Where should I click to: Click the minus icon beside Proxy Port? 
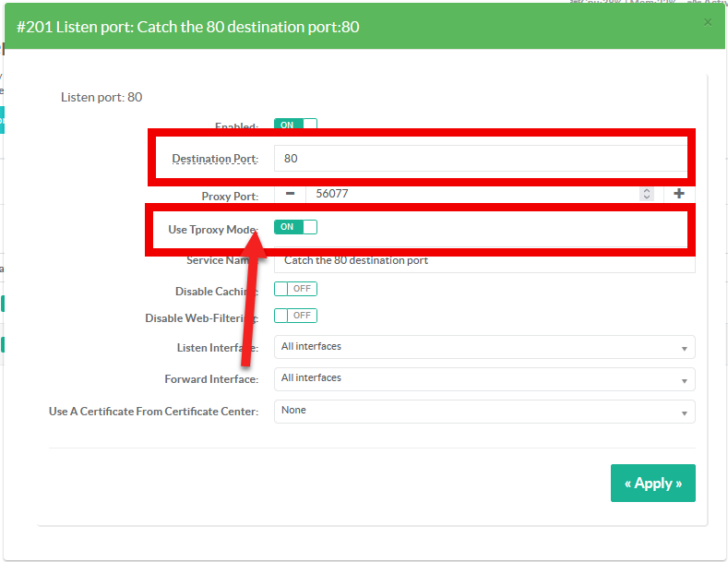coord(290,194)
